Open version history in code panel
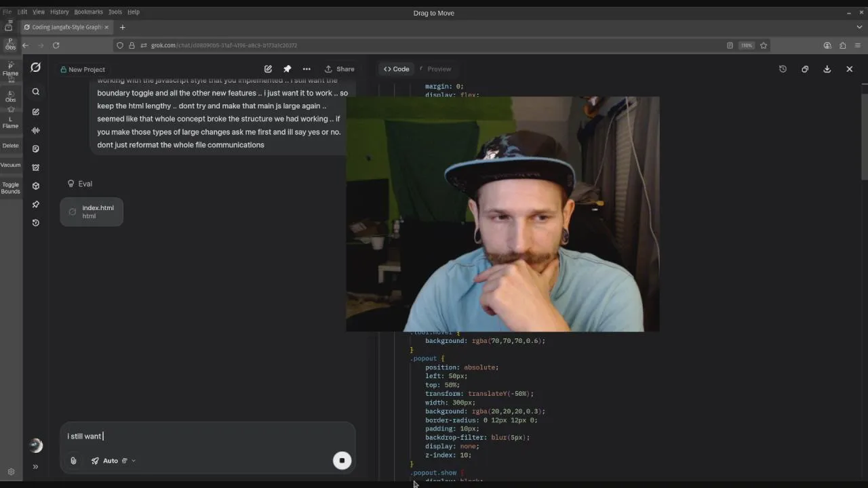 [783, 69]
